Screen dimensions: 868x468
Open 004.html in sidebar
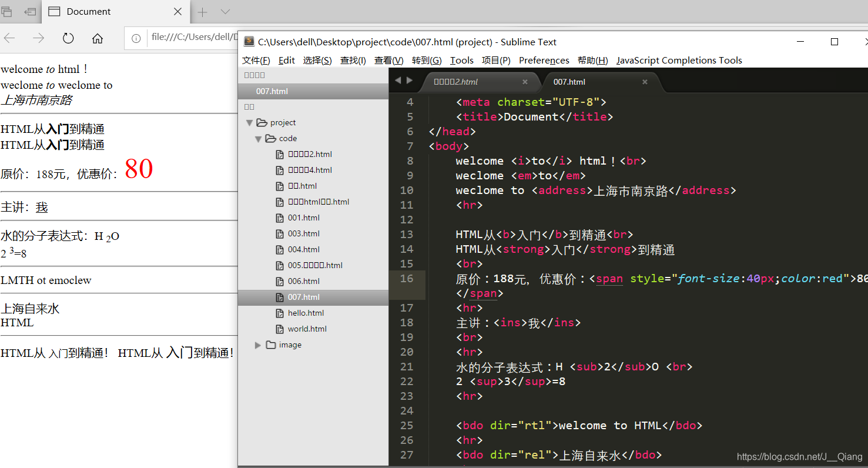(303, 249)
